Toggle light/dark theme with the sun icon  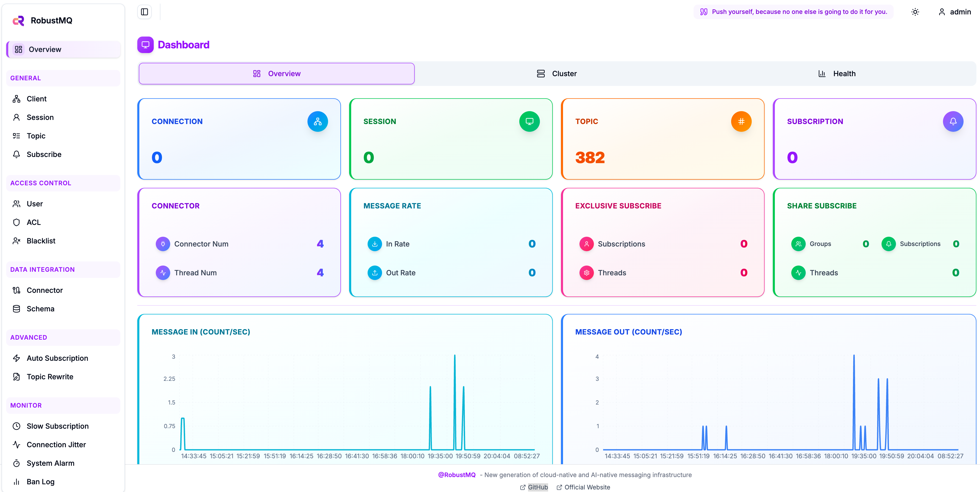point(915,12)
